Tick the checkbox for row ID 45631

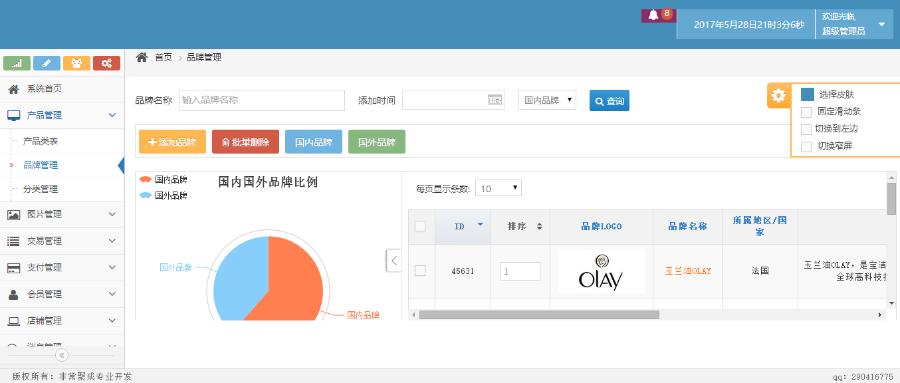click(x=420, y=270)
